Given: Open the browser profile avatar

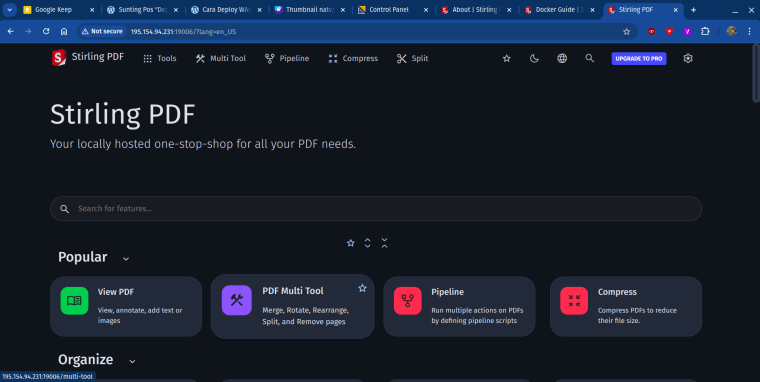Looking at the screenshot, I should pos(731,31).
